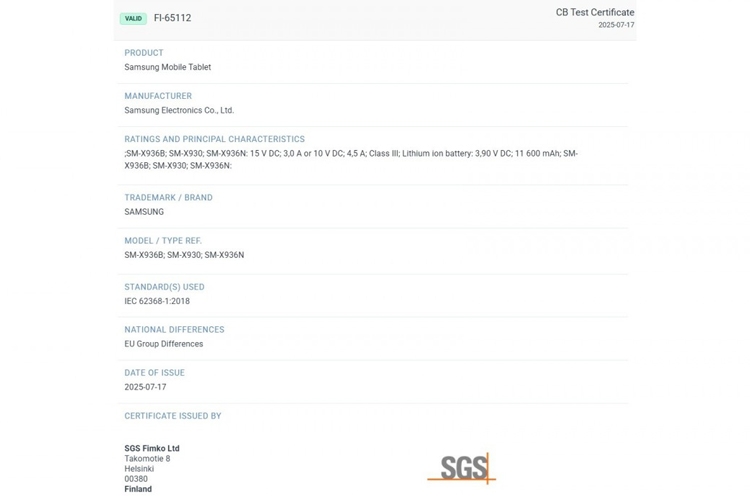This screenshot has height=500, width=750.
Task: Click the DATE OF ISSUE label
Action: (154, 373)
